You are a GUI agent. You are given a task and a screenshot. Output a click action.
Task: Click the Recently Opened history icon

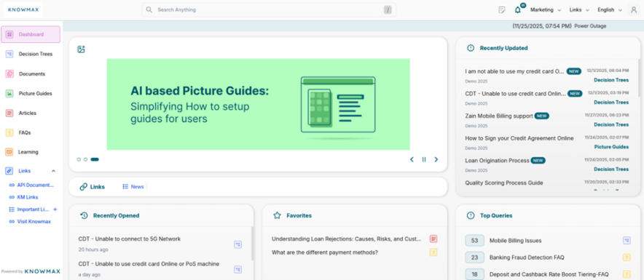pos(84,215)
